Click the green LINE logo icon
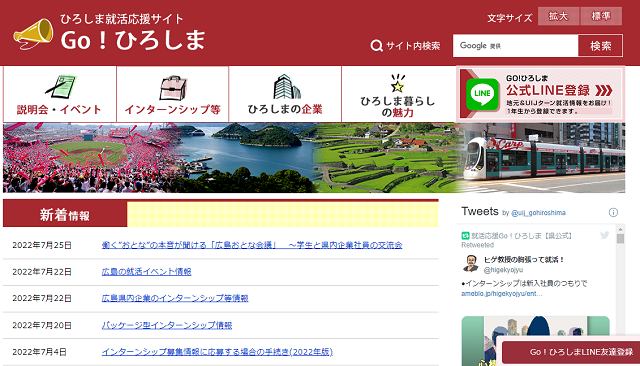This screenshot has width=640, height=366. pos(482,94)
